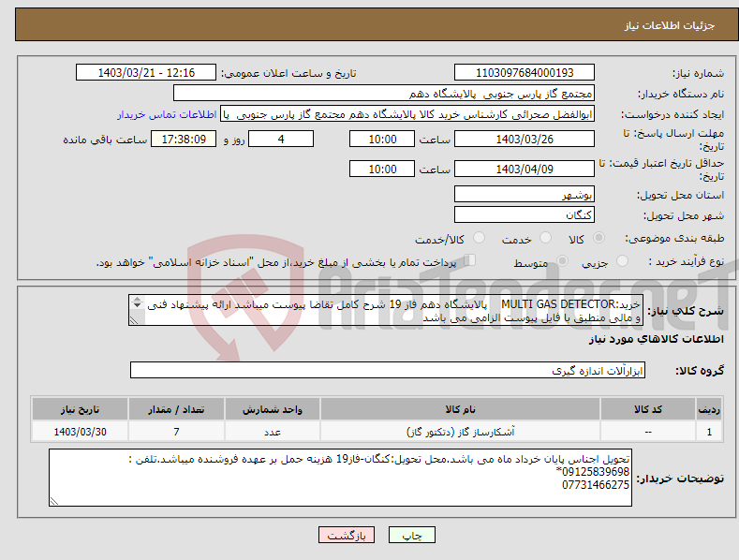
Task: Click the need date cell 1403/03/30
Action: click(81, 432)
